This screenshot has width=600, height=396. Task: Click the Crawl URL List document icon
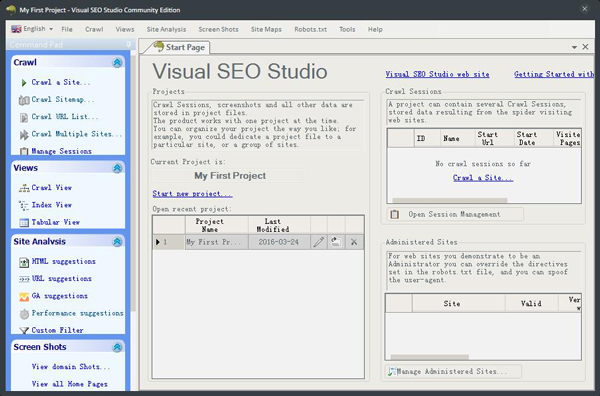click(24, 117)
